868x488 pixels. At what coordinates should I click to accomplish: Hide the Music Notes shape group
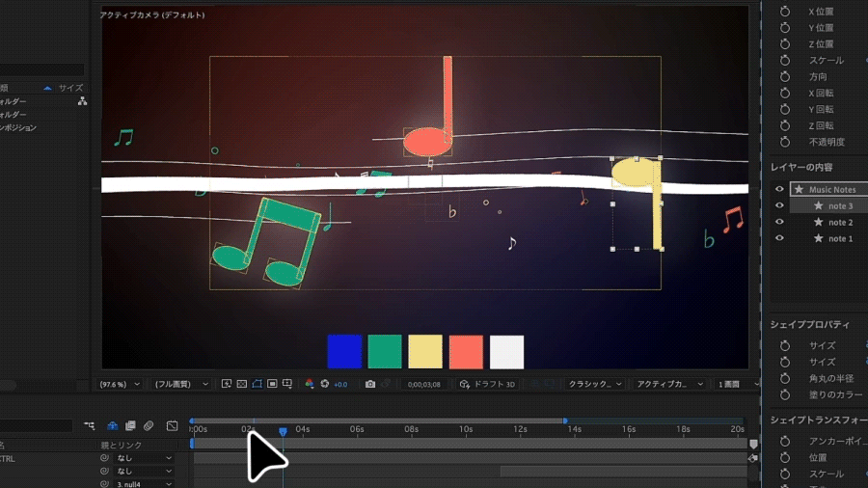coord(779,189)
